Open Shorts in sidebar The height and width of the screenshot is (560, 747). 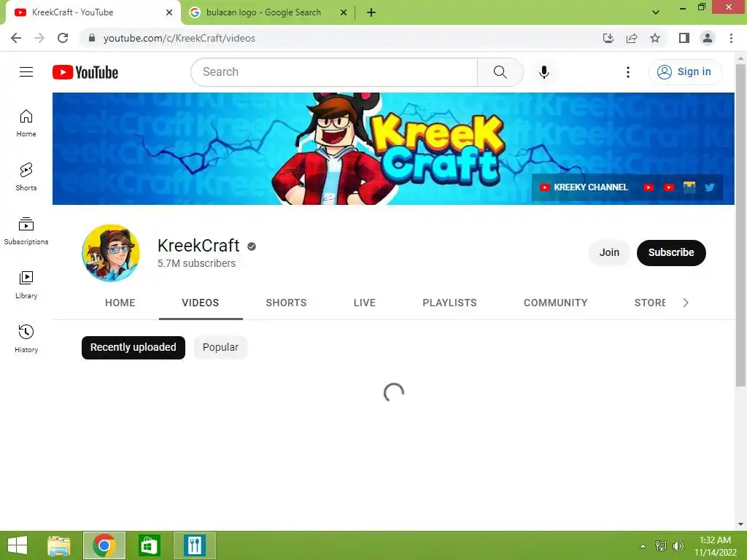26,177
